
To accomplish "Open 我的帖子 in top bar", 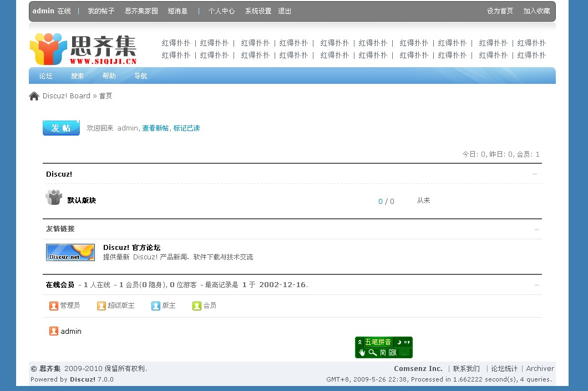I will click(x=102, y=11).
